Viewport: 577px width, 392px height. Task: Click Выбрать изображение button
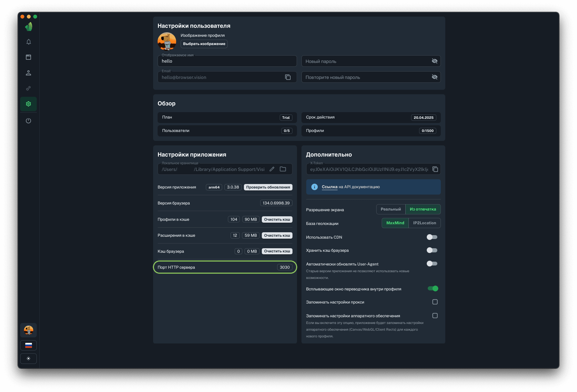(204, 44)
